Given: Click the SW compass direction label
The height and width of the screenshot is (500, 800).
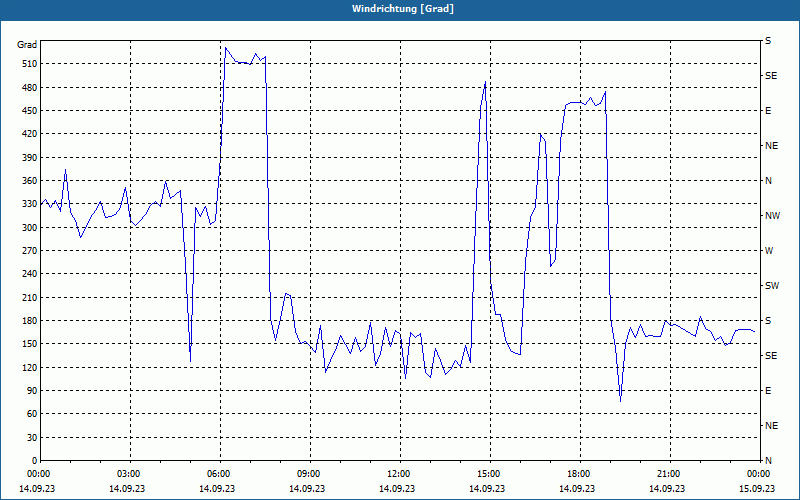Looking at the screenshot, I should point(772,286).
